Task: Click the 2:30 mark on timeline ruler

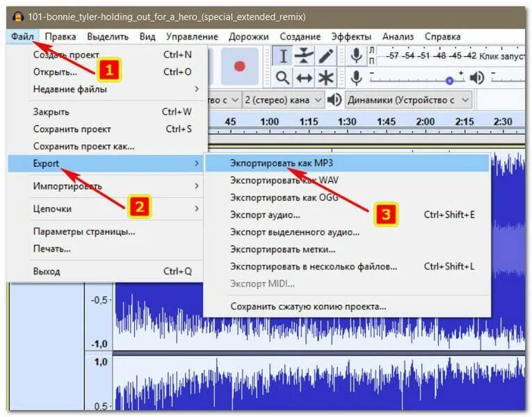Action: click(503, 122)
